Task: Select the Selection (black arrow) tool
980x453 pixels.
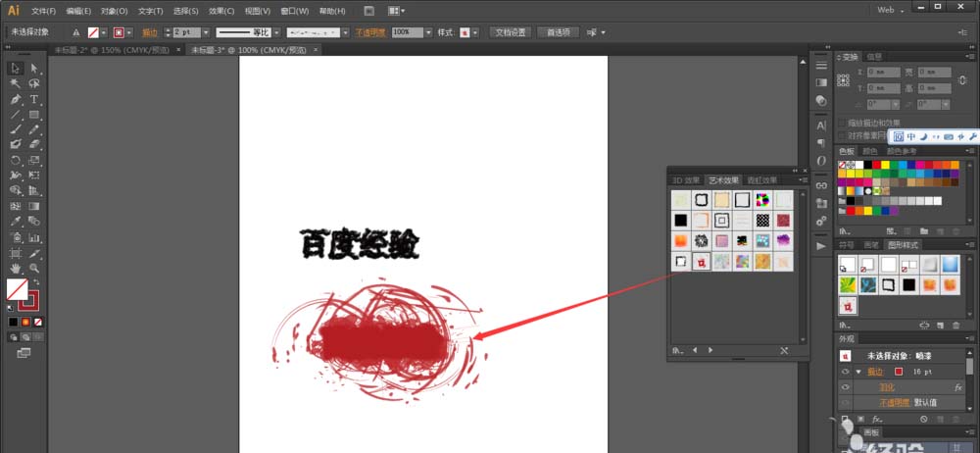Action: pyautogui.click(x=16, y=69)
